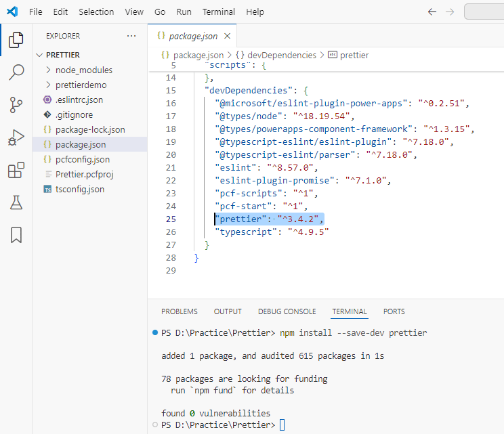504x434 pixels.
Task: Open the Terminal menu
Action: (218, 12)
